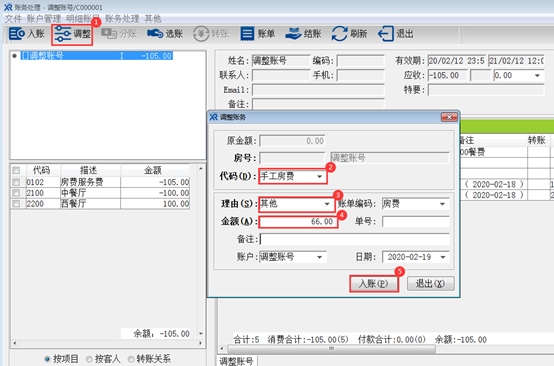Click the 金额(A) amount field
The height and width of the screenshot is (366, 554).
click(x=298, y=222)
